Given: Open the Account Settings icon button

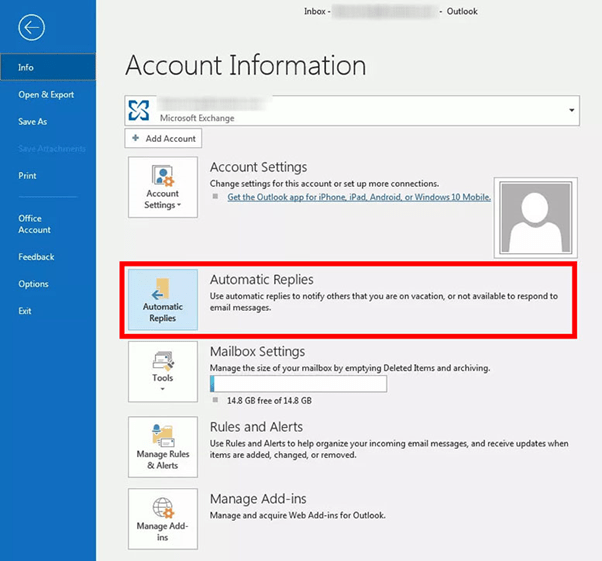Looking at the screenshot, I should [162, 187].
